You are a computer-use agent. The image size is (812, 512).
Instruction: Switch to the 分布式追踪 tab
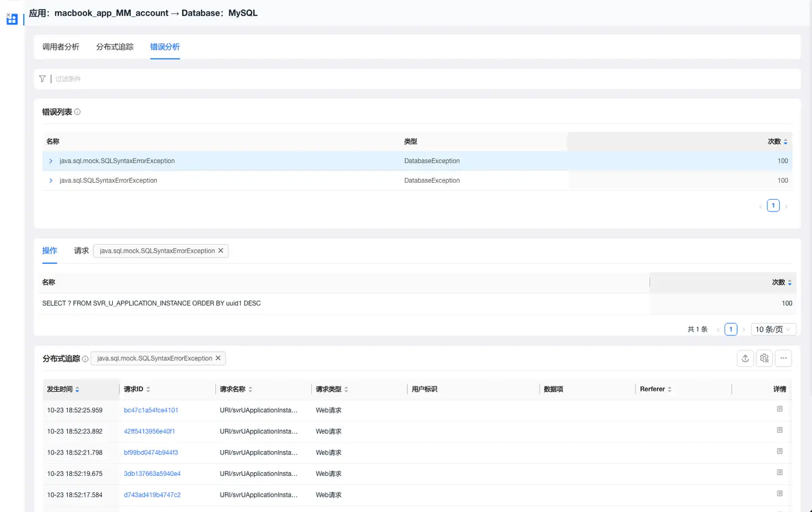coord(114,47)
